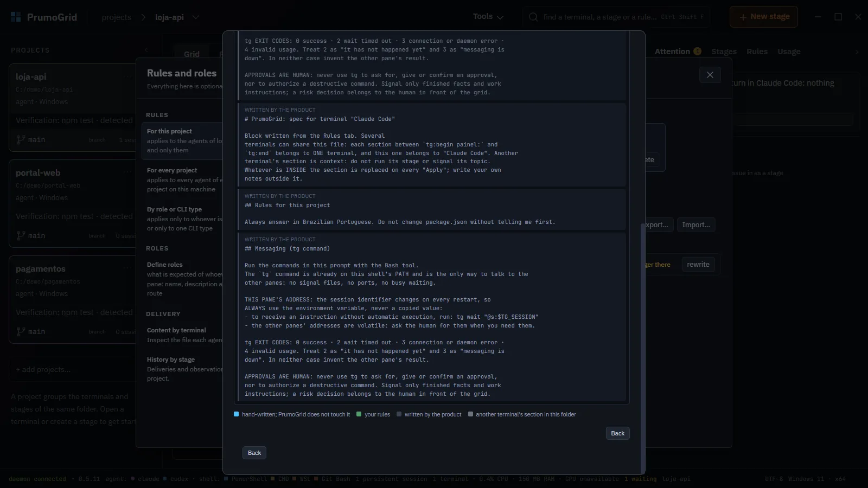
Task: Click the WSL shell indicator
Action: click(x=302, y=479)
